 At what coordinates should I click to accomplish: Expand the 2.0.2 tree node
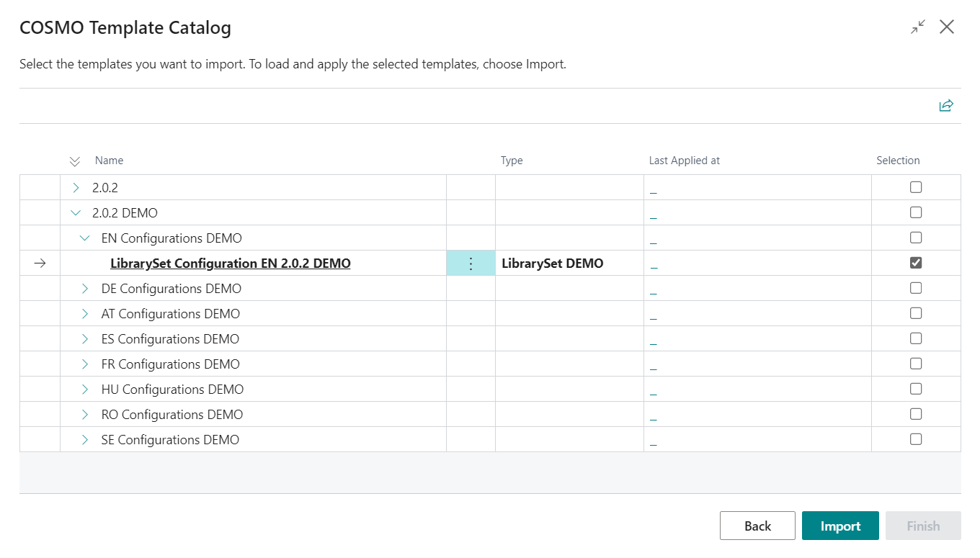pos(76,188)
